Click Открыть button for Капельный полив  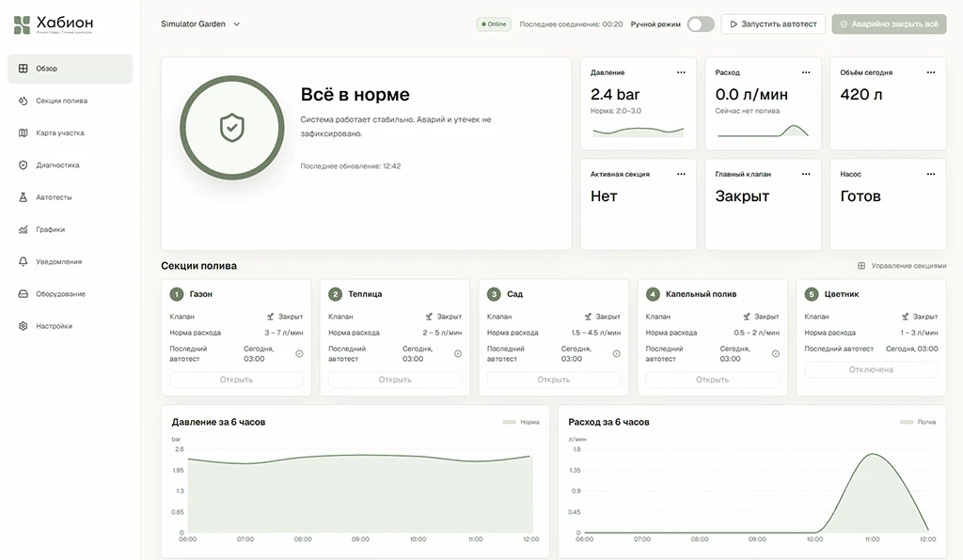[x=713, y=380]
